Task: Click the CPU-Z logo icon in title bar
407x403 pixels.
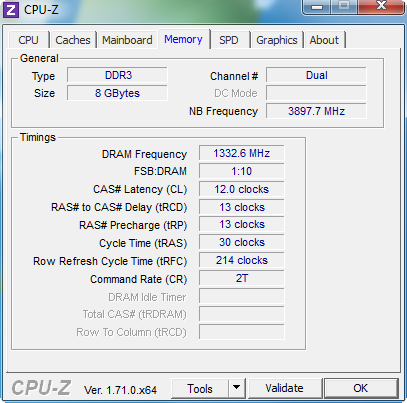Action: [11, 10]
